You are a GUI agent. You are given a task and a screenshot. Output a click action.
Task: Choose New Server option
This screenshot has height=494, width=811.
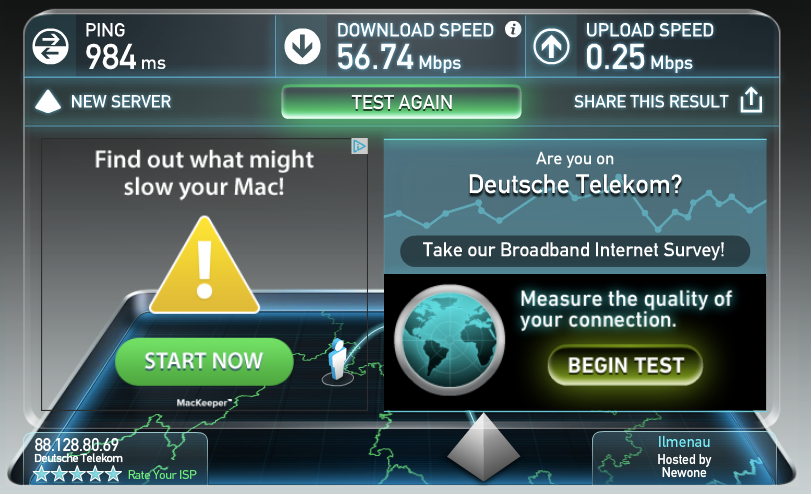(121, 101)
